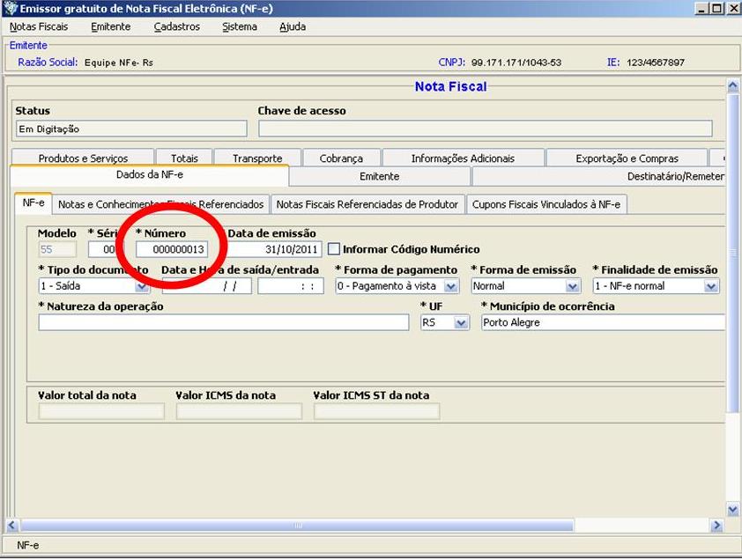Click the vertical scrollbar up arrow
Image resolution: width=742 pixels, height=560 pixels.
732,86
